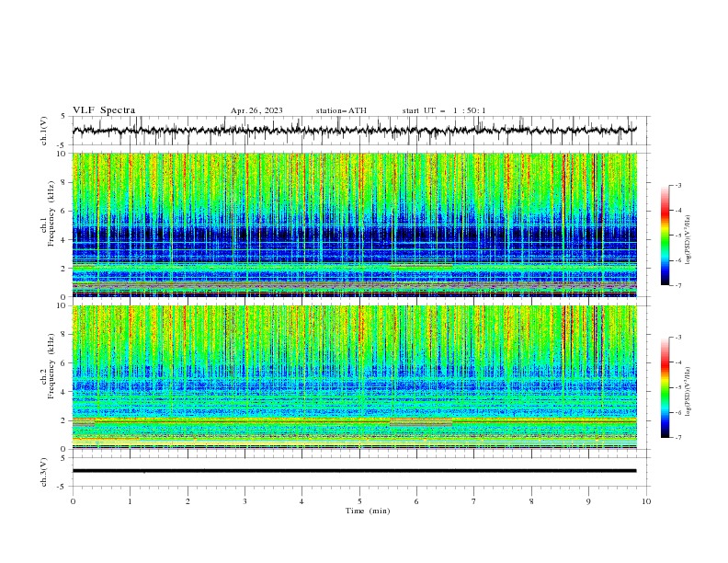
Task: Click the "-5" tick on the ch.1 color bar
Action: [x=677, y=236]
